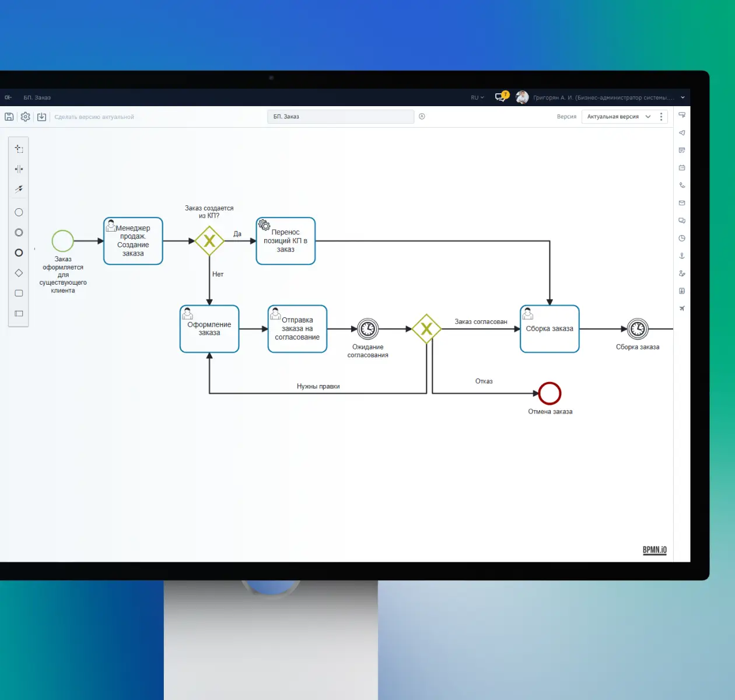Click the 'Отказ' flow label
The height and width of the screenshot is (700, 735).
pyautogui.click(x=484, y=381)
